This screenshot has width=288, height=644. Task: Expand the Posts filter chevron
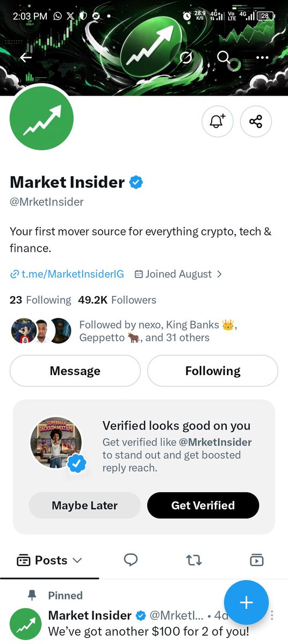coord(77,560)
